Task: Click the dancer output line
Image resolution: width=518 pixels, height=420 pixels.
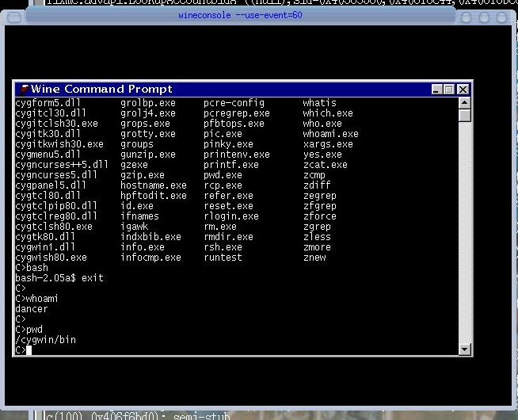Action: pyautogui.click(x=32, y=309)
